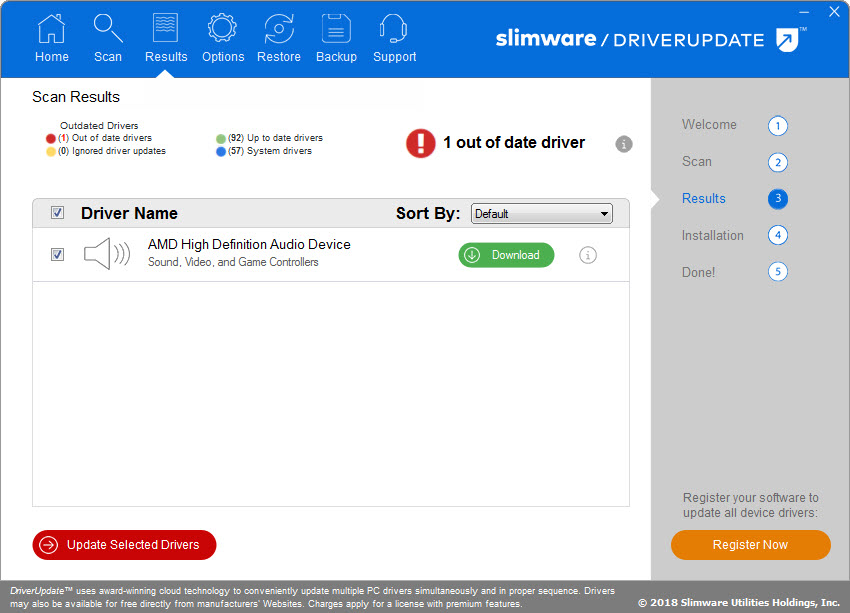Click the '1 out of date driver' heading
This screenshot has width=850, height=613.
tap(514, 143)
